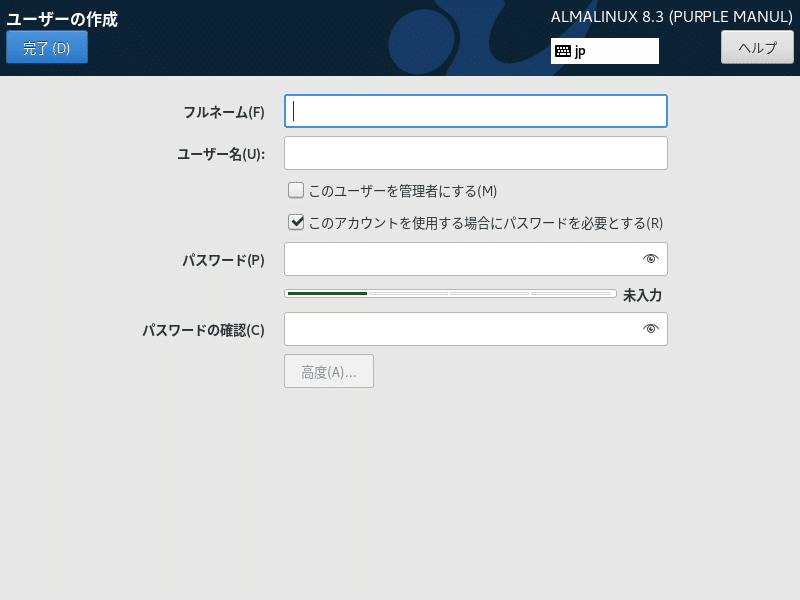The width and height of the screenshot is (800, 600).
Task: Click the password strength meter bar
Action: (x=450, y=293)
